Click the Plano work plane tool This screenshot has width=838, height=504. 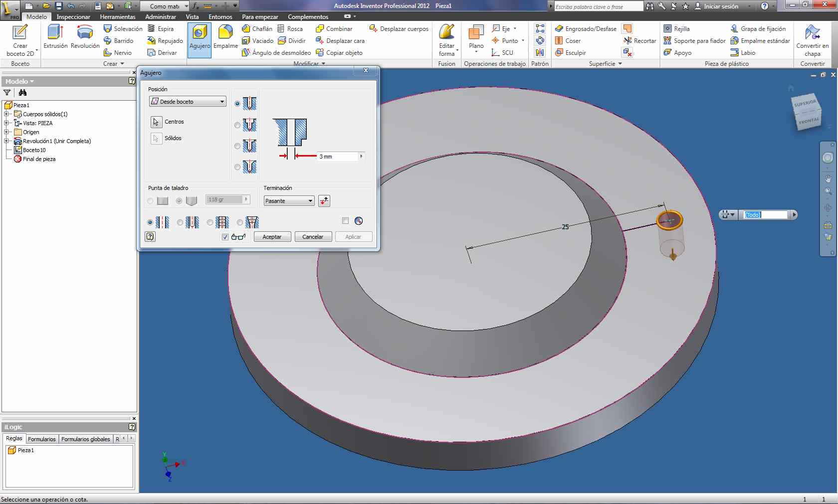pyautogui.click(x=476, y=39)
